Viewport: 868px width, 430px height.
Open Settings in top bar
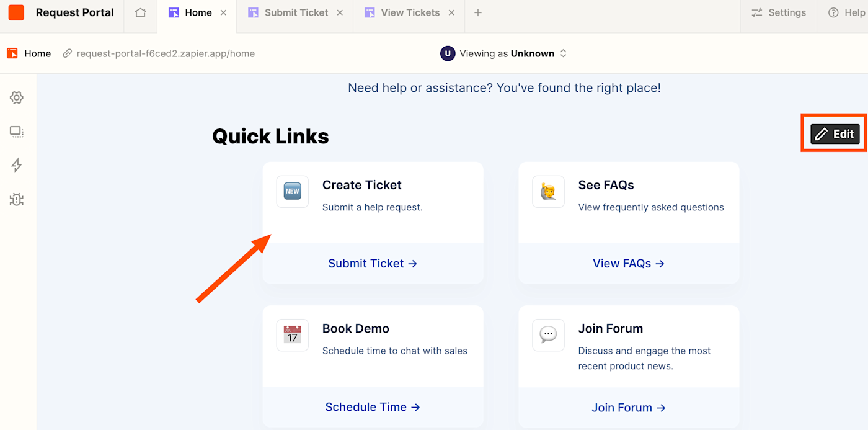click(779, 12)
